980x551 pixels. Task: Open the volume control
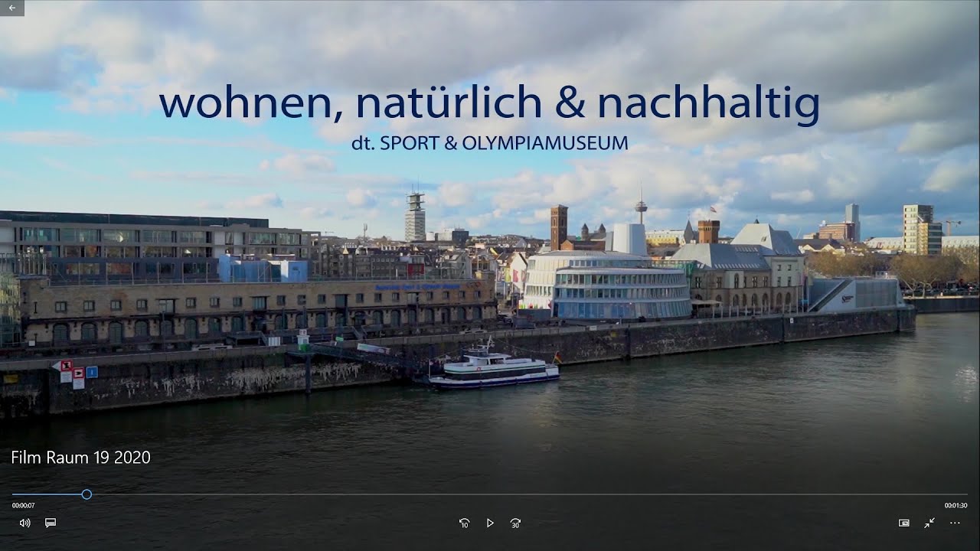coord(24,523)
